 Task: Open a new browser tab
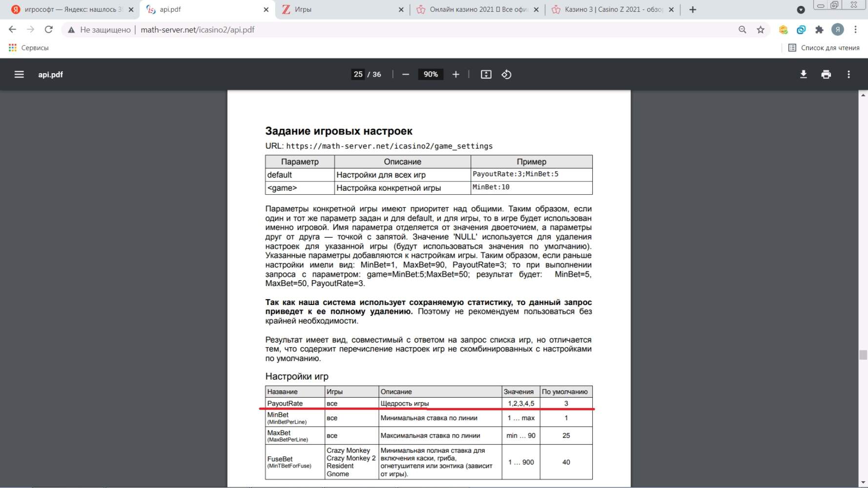(x=693, y=10)
